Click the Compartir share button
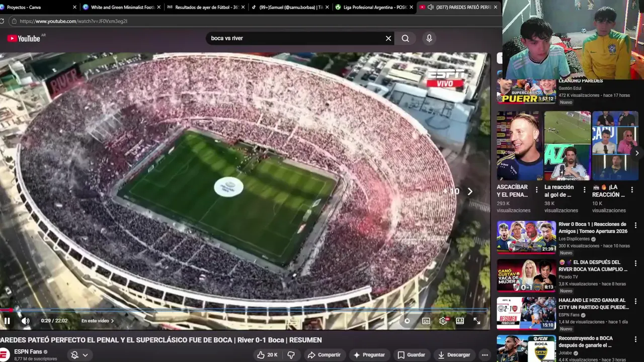The height and width of the screenshot is (362, 644). (324, 355)
